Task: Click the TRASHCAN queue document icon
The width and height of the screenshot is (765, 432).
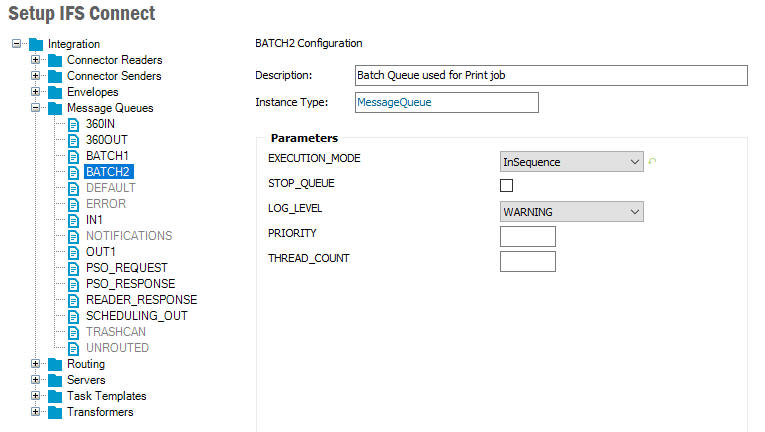Action: pos(73,332)
